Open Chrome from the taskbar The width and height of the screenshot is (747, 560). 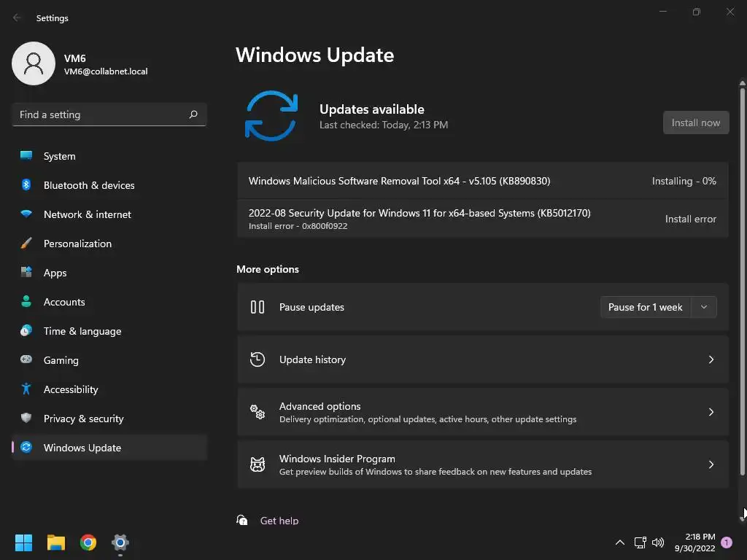pos(88,542)
